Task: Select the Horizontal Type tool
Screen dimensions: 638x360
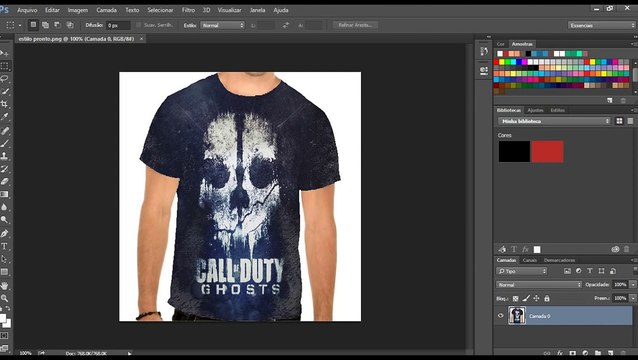Action: 4,246
